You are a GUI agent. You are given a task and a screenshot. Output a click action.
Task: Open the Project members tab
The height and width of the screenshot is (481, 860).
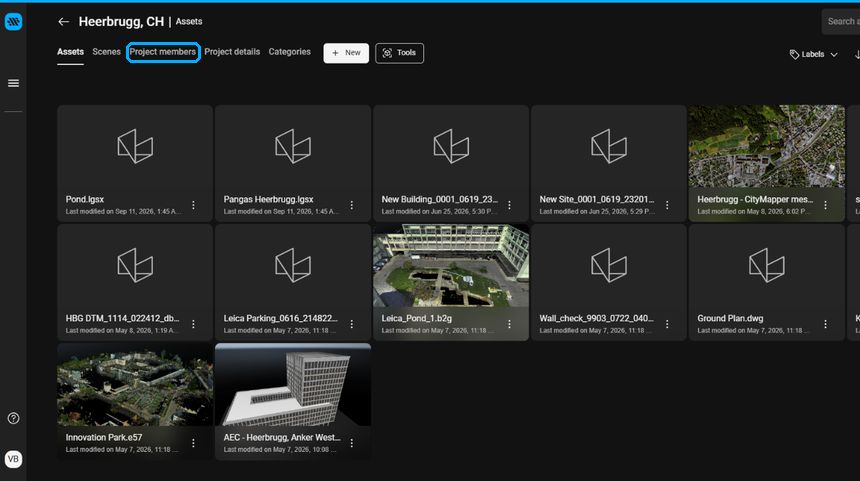point(163,52)
